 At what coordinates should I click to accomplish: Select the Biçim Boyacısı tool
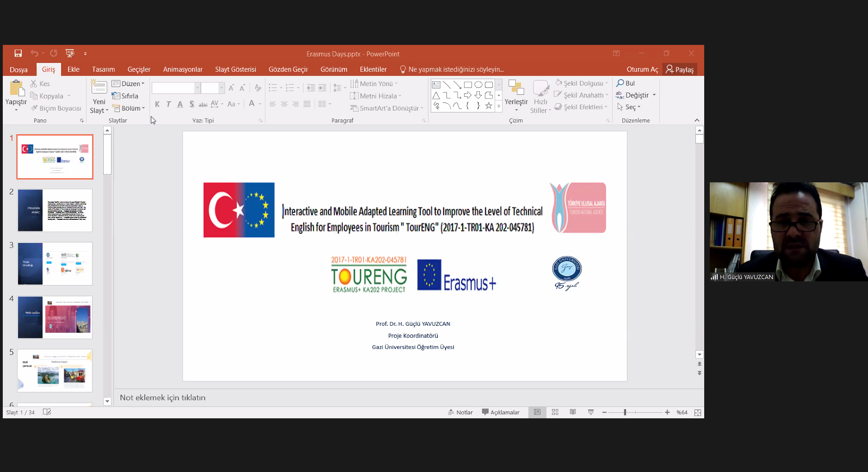point(56,108)
